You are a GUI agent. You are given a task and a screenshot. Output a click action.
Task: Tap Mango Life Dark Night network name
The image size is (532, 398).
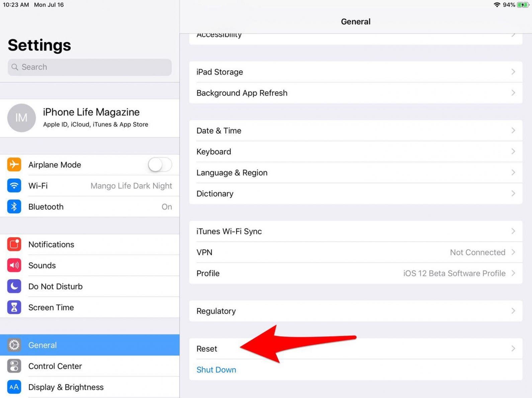pos(131,186)
